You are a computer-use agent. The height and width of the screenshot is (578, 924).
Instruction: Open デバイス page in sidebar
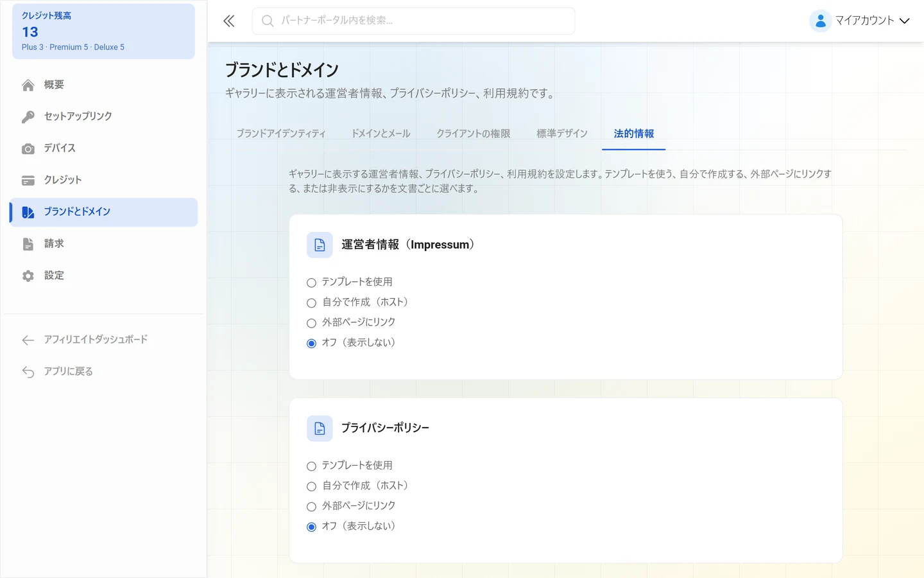[103, 148]
